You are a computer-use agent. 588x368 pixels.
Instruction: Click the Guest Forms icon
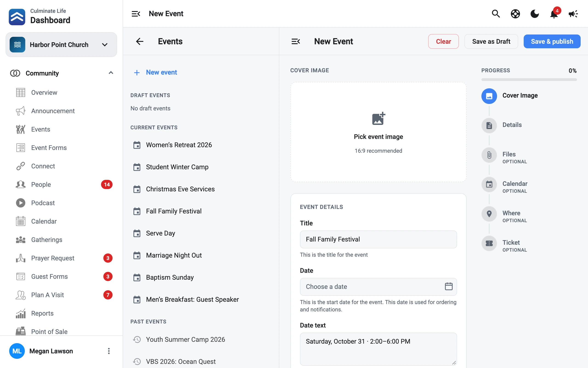(x=21, y=276)
